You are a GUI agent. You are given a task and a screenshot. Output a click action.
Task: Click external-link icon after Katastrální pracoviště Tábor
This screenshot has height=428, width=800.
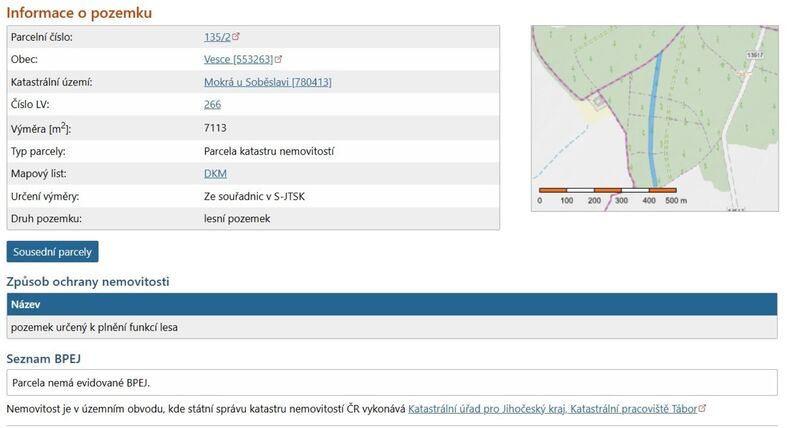click(x=702, y=409)
